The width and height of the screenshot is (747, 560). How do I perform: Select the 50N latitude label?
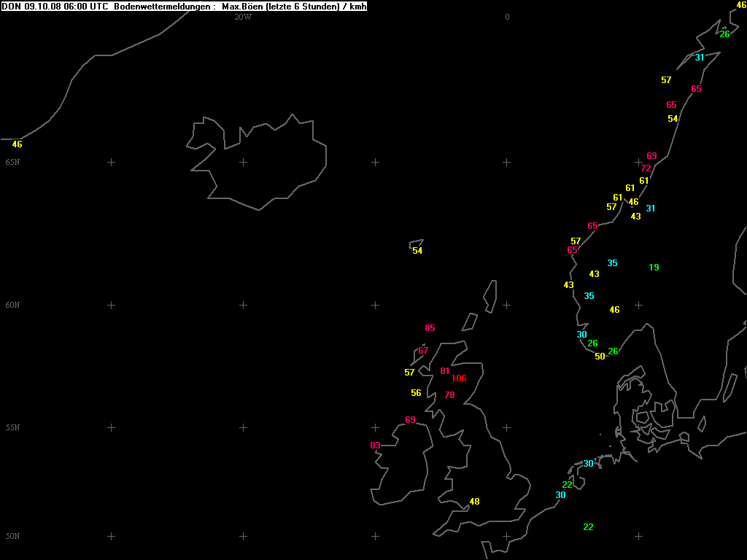click(12, 536)
